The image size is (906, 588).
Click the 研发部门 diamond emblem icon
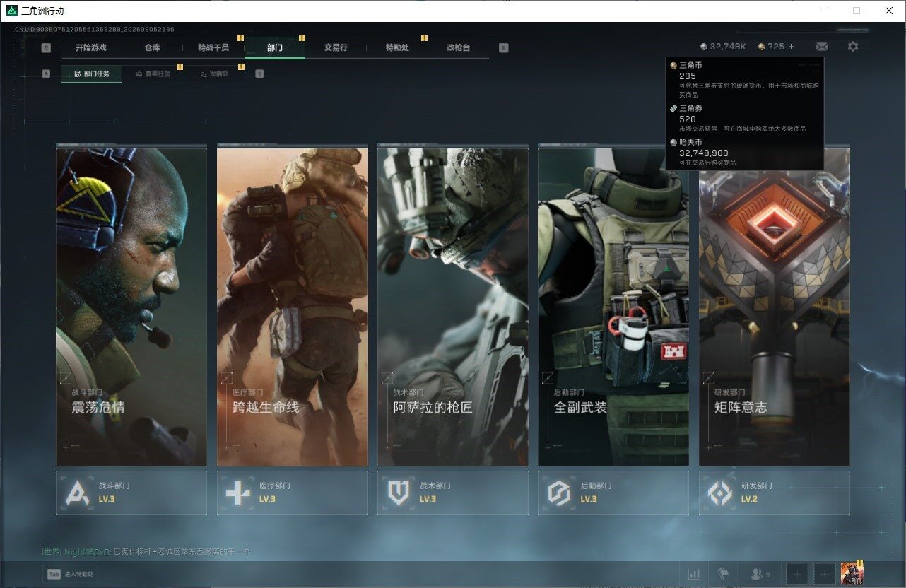click(720, 493)
